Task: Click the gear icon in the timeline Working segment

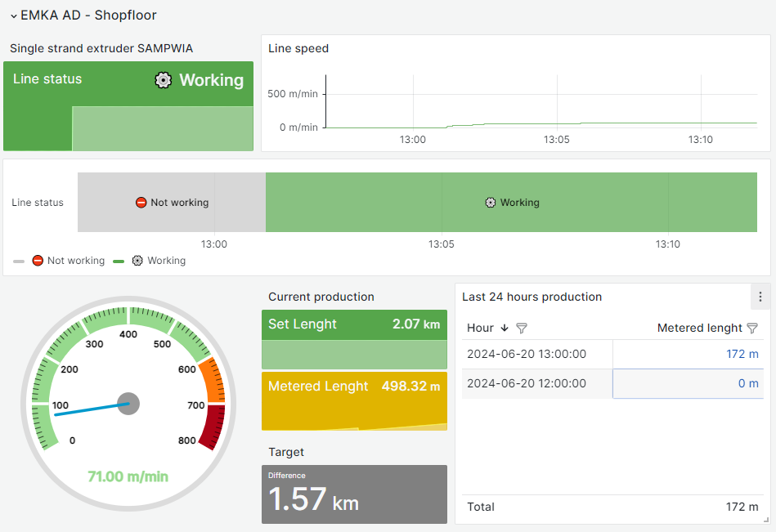Action: pos(490,202)
